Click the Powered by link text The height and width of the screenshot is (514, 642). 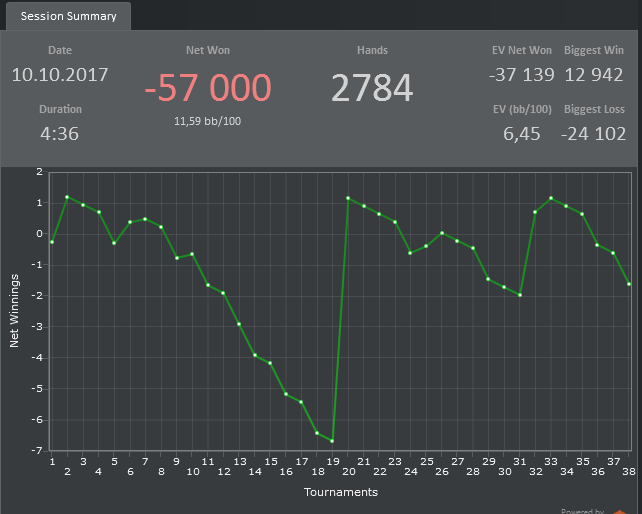(x=582, y=511)
